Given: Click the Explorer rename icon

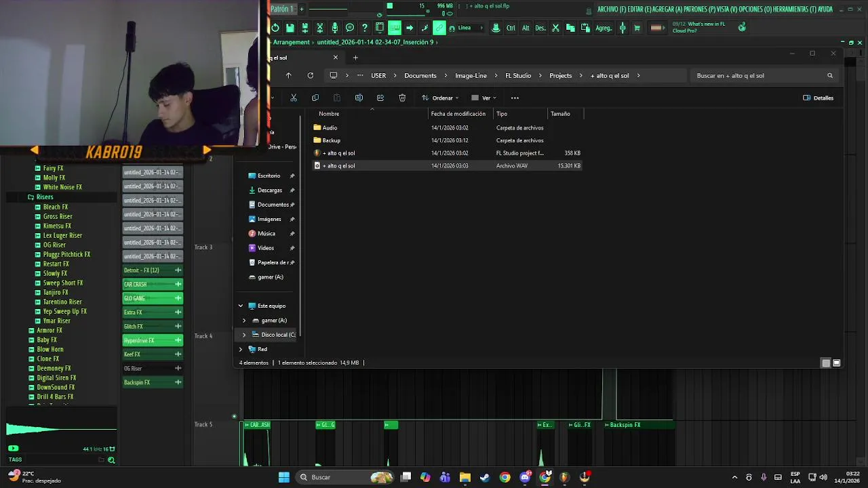Looking at the screenshot, I should 359,98.
